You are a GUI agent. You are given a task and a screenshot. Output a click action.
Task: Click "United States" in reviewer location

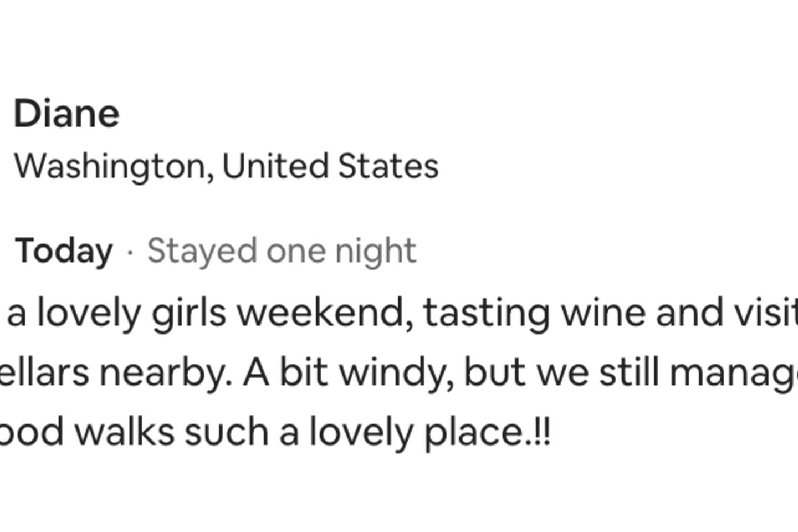(x=330, y=166)
